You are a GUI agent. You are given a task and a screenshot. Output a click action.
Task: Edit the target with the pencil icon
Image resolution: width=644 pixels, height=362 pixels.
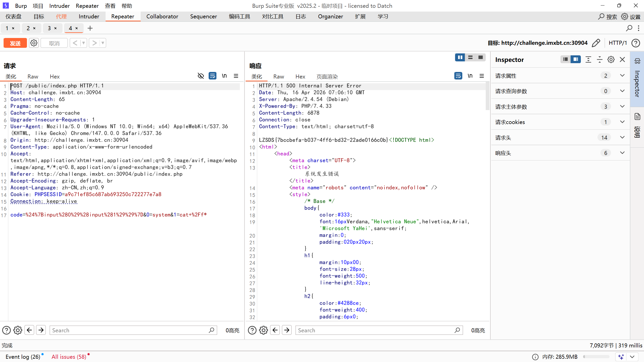pos(596,43)
